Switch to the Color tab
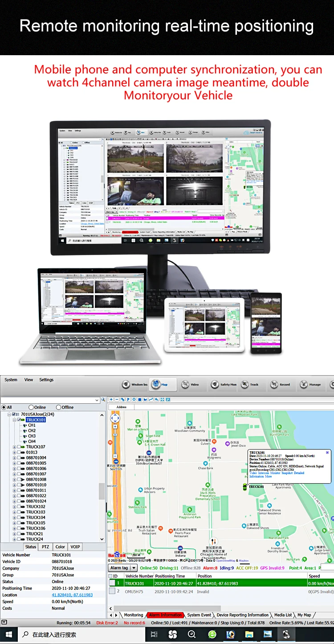Viewport: 334px width, 644px height. click(60, 547)
